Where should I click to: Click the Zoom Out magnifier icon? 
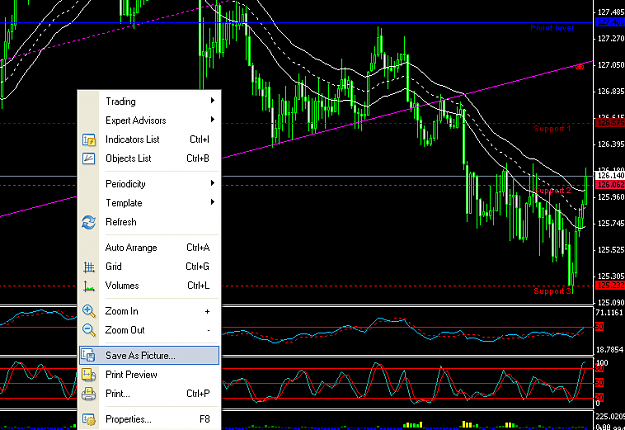(x=88, y=330)
